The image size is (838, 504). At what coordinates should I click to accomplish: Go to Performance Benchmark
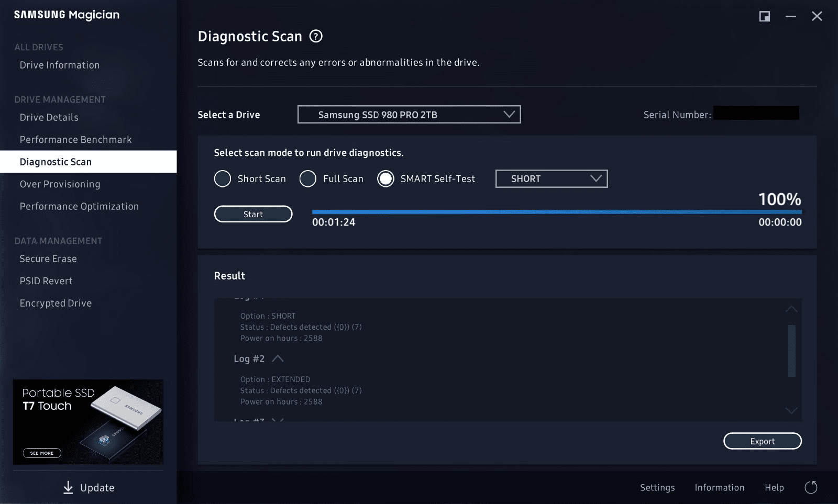[x=76, y=140]
